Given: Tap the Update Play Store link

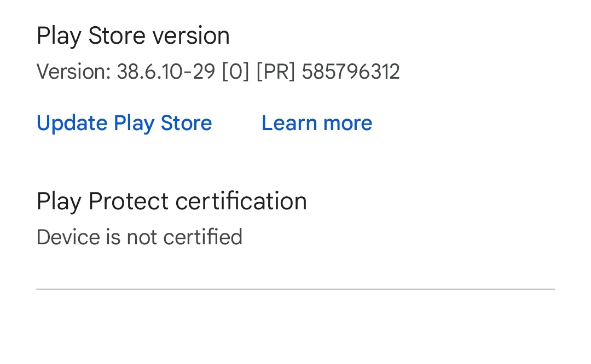Looking at the screenshot, I should coord(124,123).
